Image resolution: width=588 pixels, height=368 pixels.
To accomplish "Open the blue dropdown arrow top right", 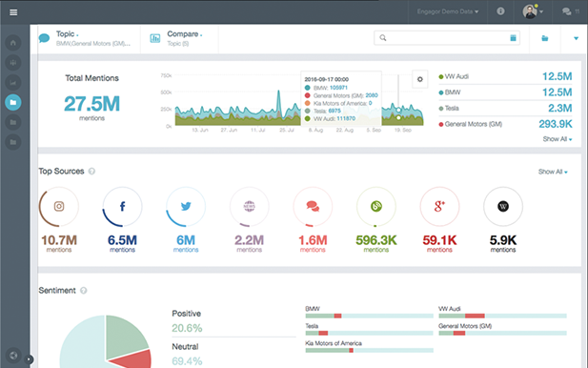I will (x=576, y=38).
